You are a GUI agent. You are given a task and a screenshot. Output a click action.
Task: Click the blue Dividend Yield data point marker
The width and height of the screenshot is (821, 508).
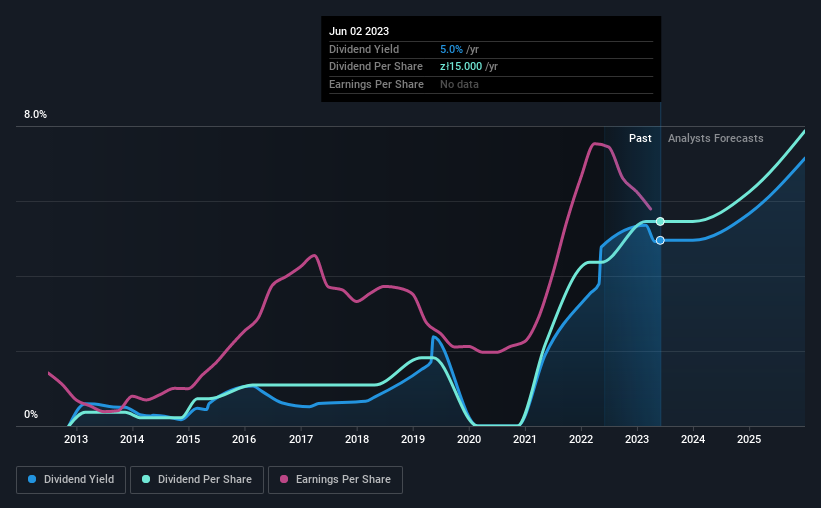click(660, 240)
